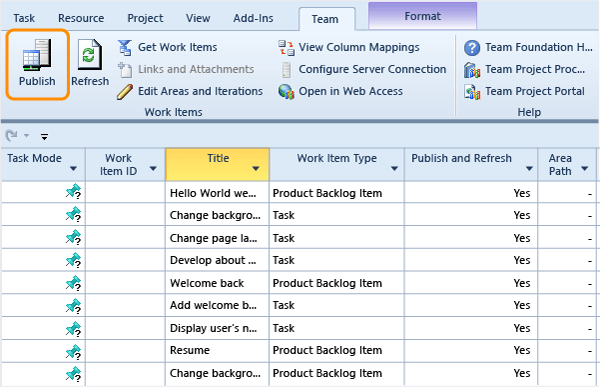Click the Open in Web Access globe icon
The width and height of the screenshot is (600, 387).
tap(286, 92)
